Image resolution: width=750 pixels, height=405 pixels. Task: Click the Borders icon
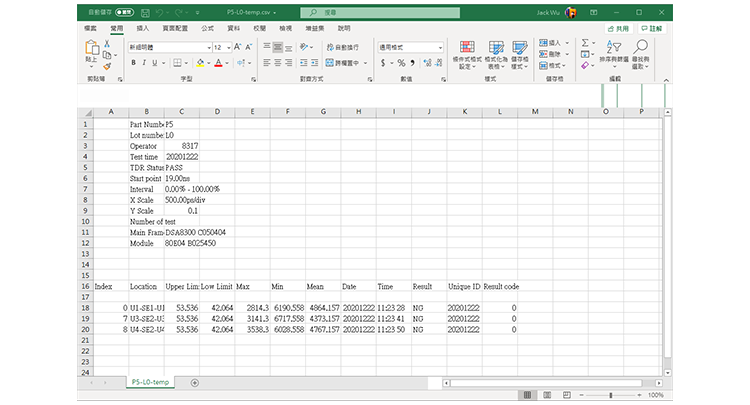177,63
